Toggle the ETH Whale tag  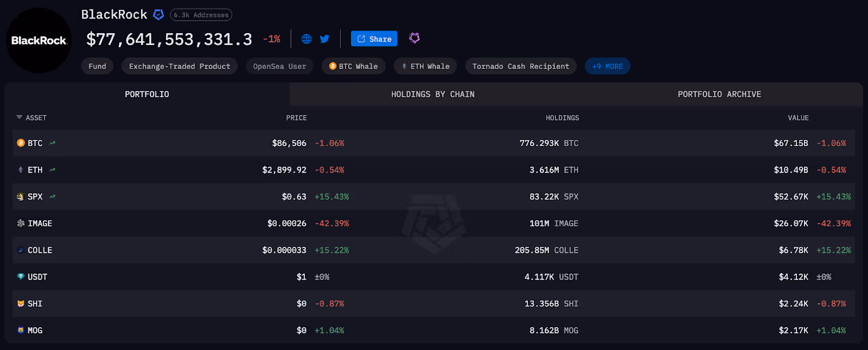[425, 66]
